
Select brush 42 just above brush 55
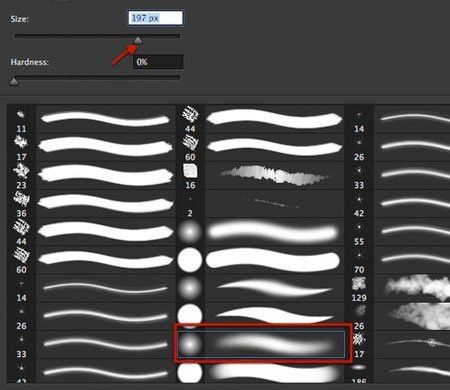(398, 203)
